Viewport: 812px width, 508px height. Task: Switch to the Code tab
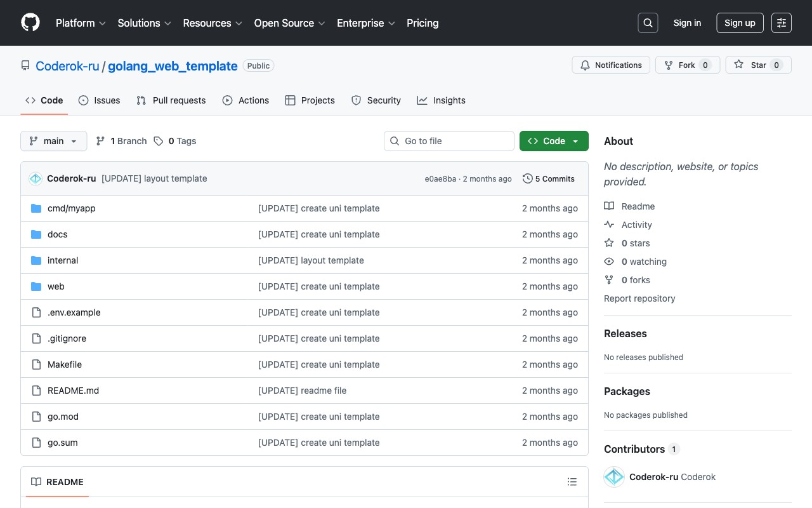(x=44, y=100)
